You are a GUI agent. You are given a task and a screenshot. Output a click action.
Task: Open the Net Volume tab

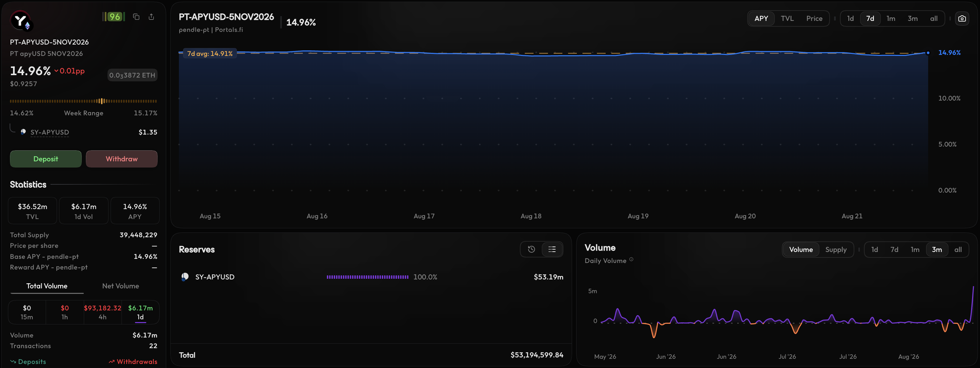point(121,286)
